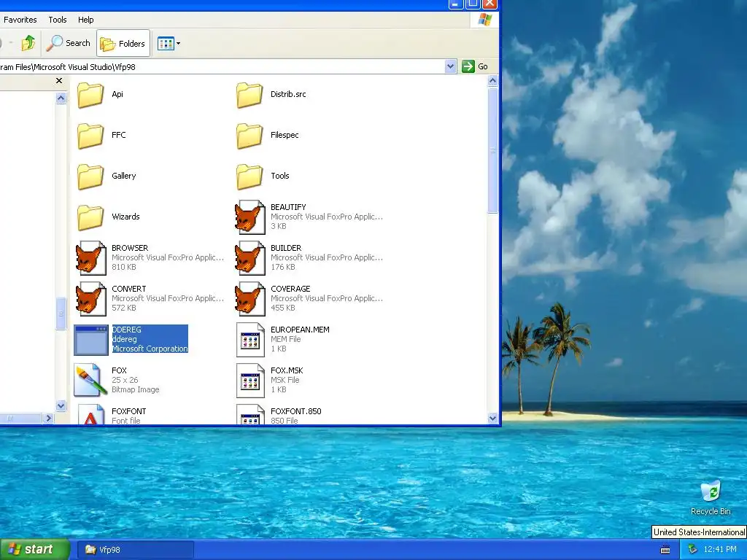This screenshot has height=560, width=747.
Task: Select the Gallery folder icon
Action: [90, 176]
